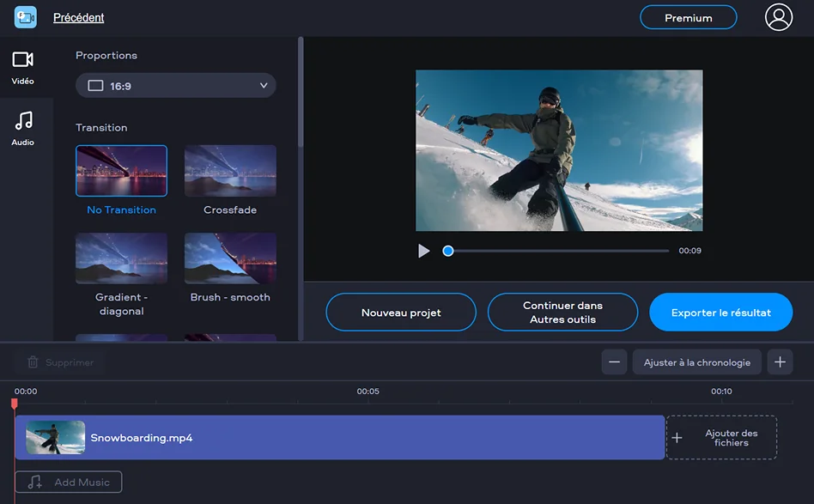Pick the Gradient - diagonal transition
Viewport: 814px width, 504px height.
121,258
